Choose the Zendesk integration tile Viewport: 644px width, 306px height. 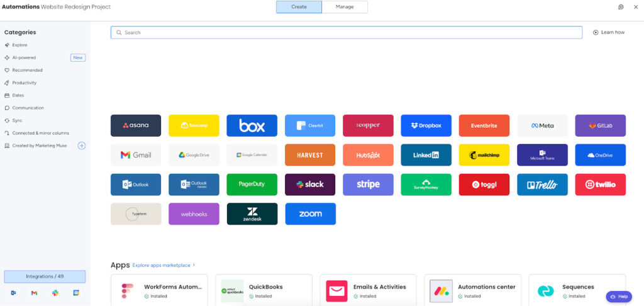pos(252,214)
